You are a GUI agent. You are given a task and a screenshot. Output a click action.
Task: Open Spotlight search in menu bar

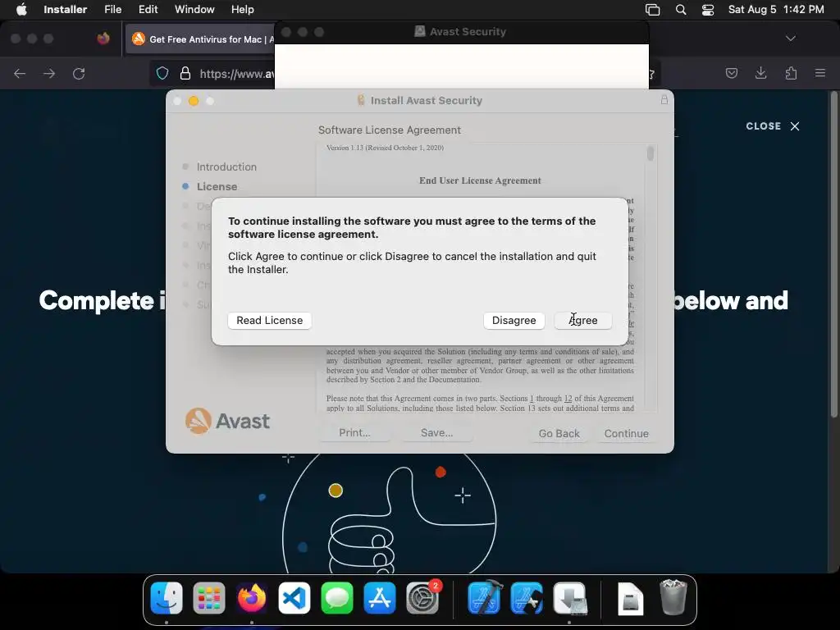[x=680, y=10]
